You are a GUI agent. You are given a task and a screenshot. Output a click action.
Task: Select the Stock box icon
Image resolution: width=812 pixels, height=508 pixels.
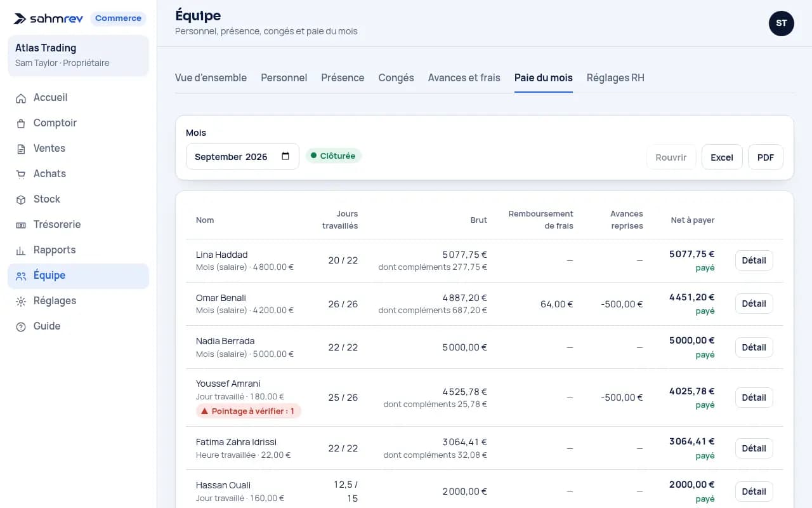(x=21, y=199)
